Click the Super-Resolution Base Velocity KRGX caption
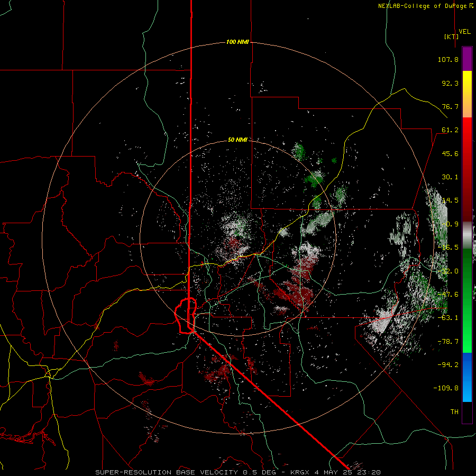 pyautogui.click(x=237, y=472)
